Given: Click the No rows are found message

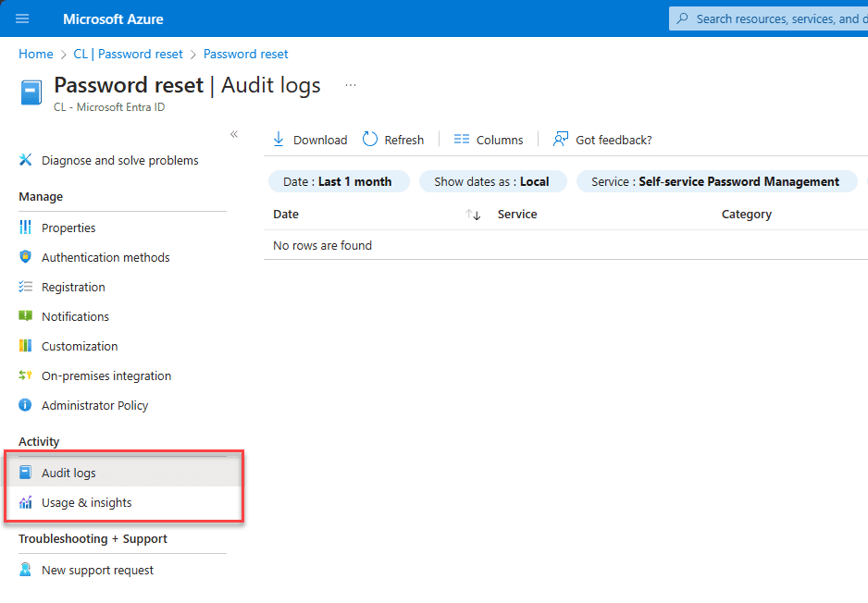Looking at the screenshot, I should click(x=322, y=246).
